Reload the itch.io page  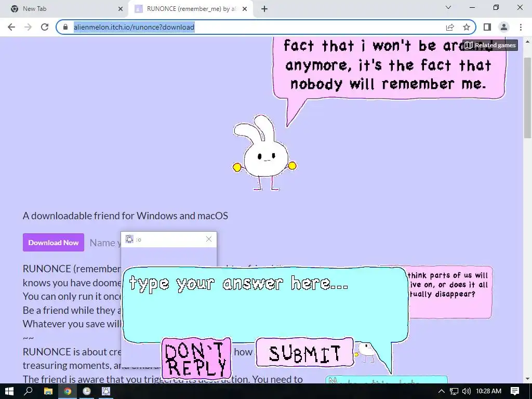pyautogui.click(x=45, y=27)
